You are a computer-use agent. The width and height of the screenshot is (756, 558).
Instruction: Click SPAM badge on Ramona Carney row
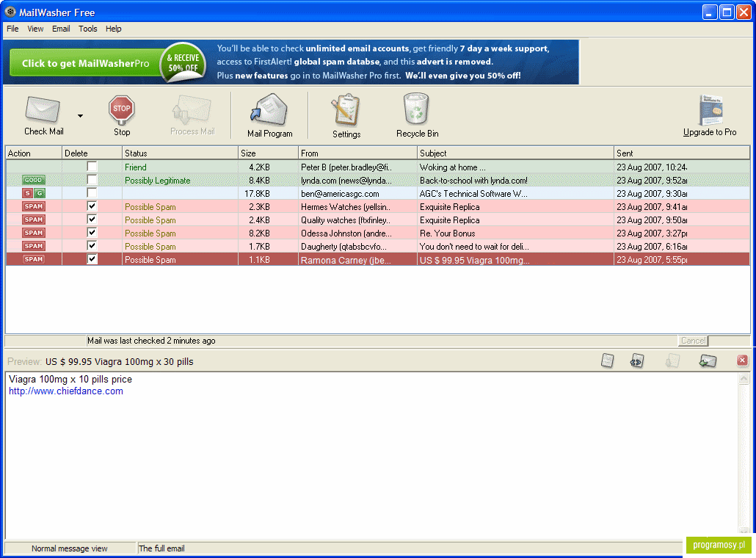pos(34,259)
